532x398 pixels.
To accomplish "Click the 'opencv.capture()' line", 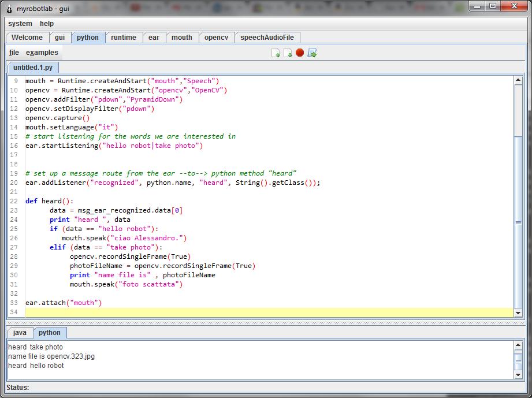I will tap(58, 118).
